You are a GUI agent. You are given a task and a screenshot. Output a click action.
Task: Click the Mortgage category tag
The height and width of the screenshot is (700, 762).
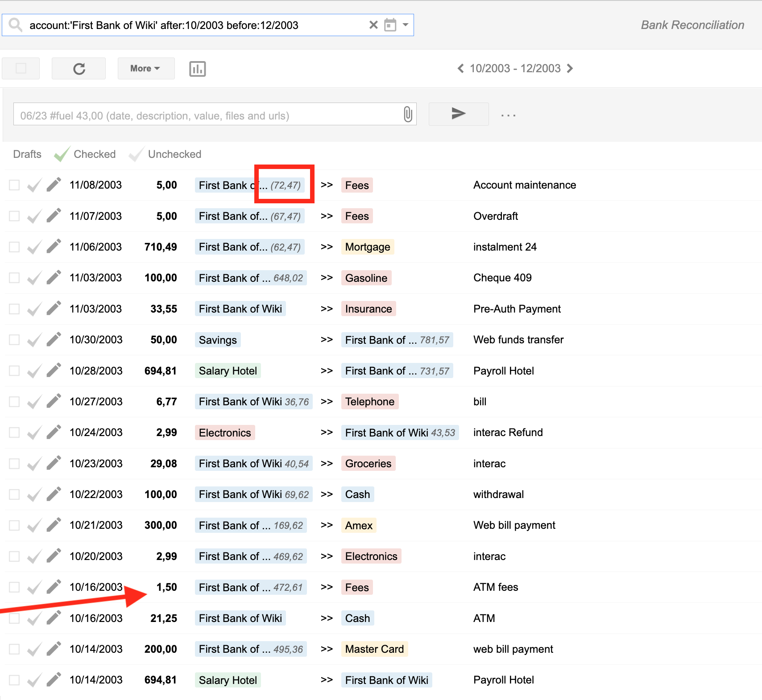[x=367, y=247]
